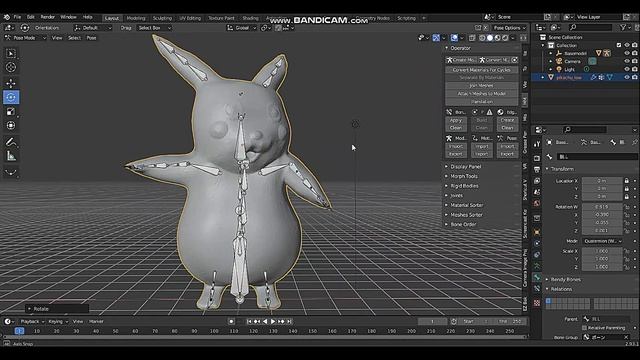The width and height of the screenshot is (640, 360).
Task: Toggle auto keying record button
Action: coord(231,322)
